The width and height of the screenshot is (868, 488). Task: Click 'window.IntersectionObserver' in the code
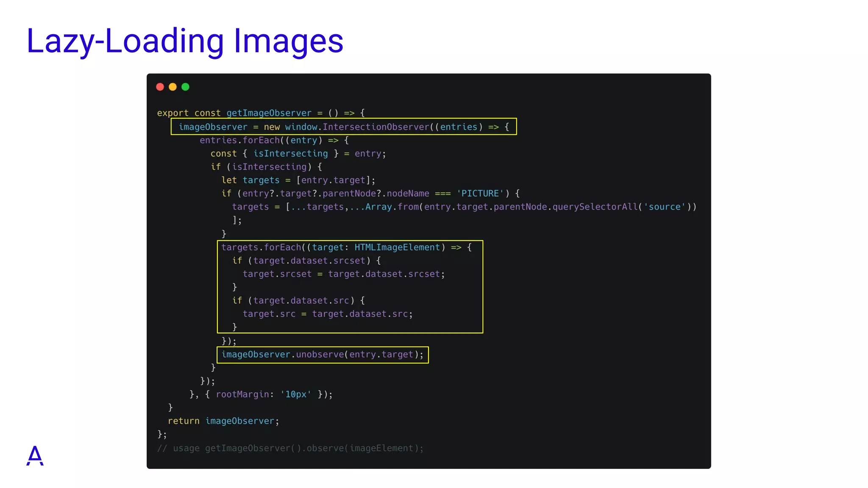pos(357,127)
